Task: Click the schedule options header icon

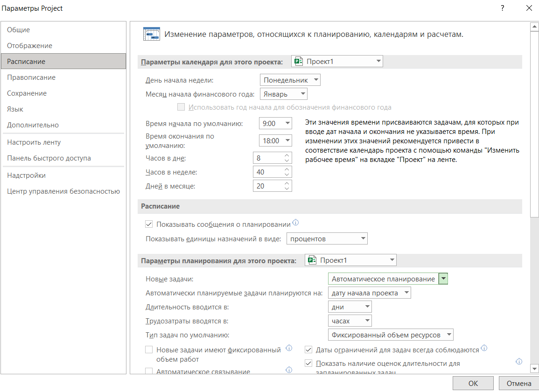Action: coord(151,34)
